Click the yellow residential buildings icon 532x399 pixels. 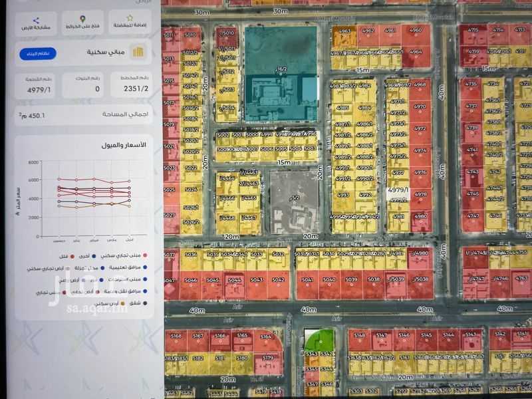point(138,52)
